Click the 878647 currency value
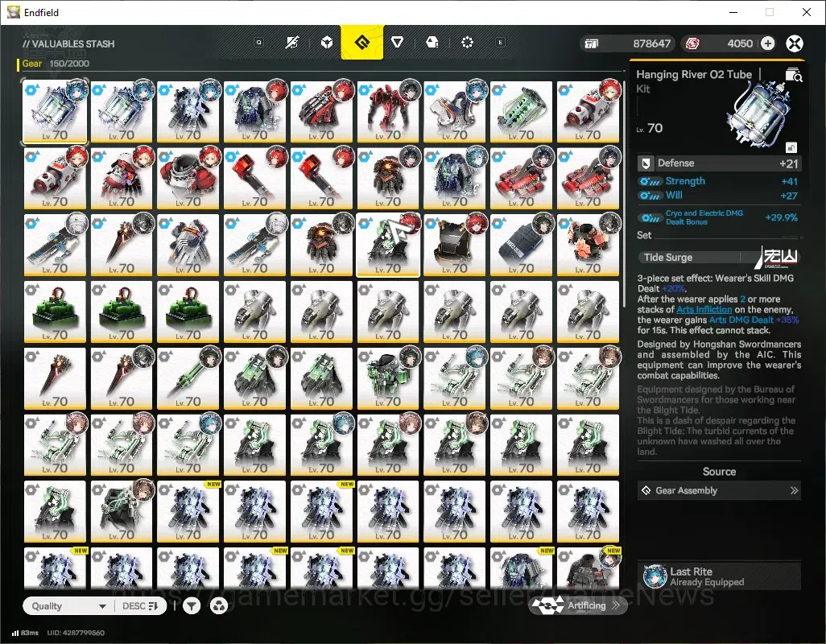 651,43
